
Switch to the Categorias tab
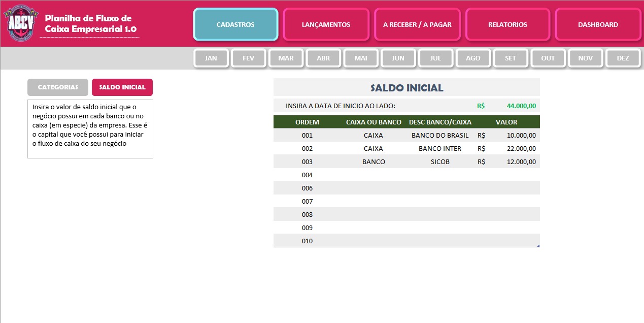point(58,87)
